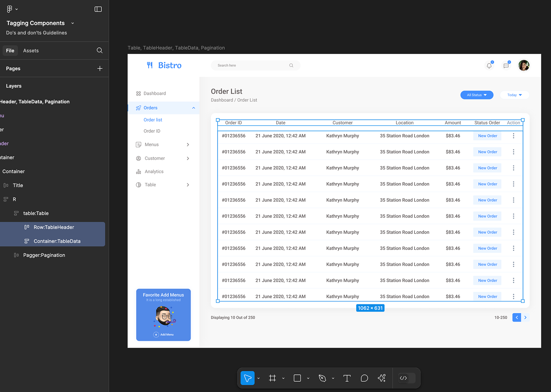Click the search magnifier in Bistro header
This screenshot has width=551, height=392.
pos(291,65)
